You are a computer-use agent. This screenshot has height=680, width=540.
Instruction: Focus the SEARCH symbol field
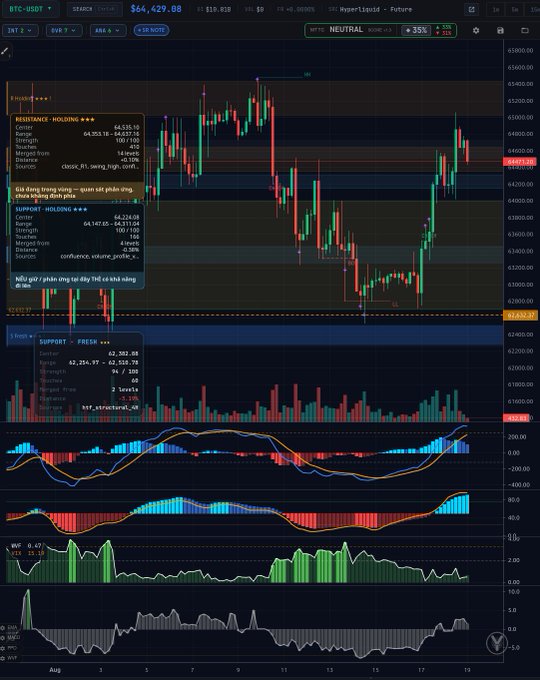click(94, 9)
